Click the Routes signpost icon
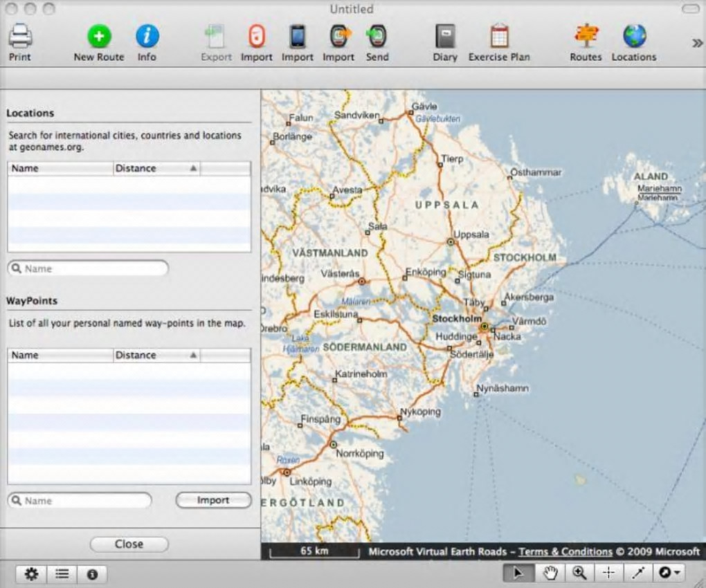The height and width of the screenshot is (588, 706). coord(586,36)
